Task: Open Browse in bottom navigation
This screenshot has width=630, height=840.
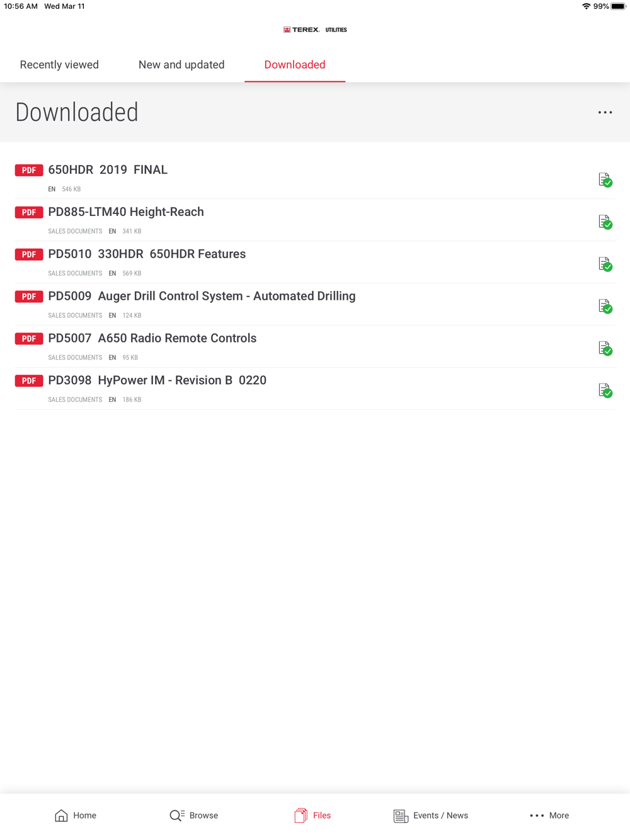Action: coord(194,815)
